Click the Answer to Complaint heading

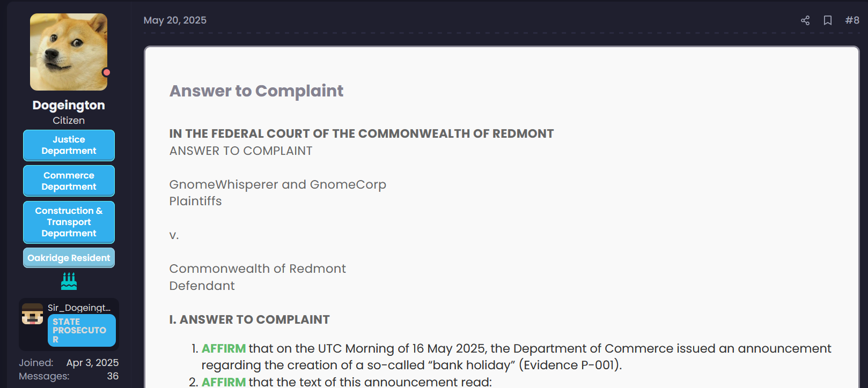tap(256, 91)
